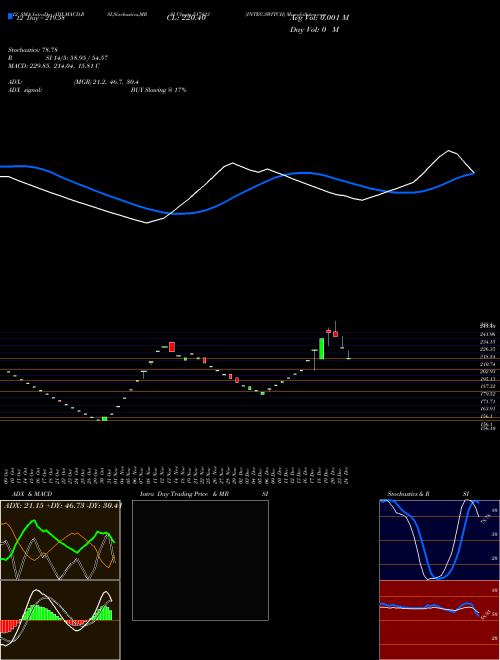Click the BUY Slowing @ 17% signal text

pyautogui.click(x=158, y=90)
